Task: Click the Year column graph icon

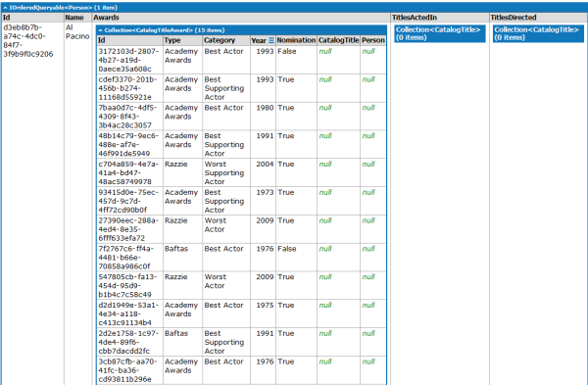Action: coord(271,40)
